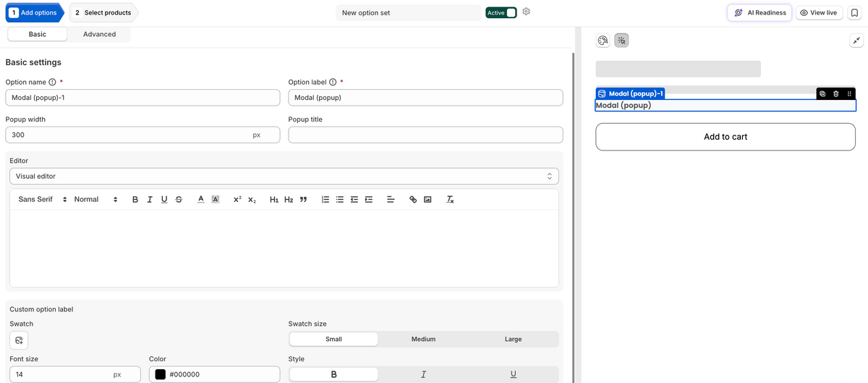Apply italic in the editor toolbar

(150, 199)
